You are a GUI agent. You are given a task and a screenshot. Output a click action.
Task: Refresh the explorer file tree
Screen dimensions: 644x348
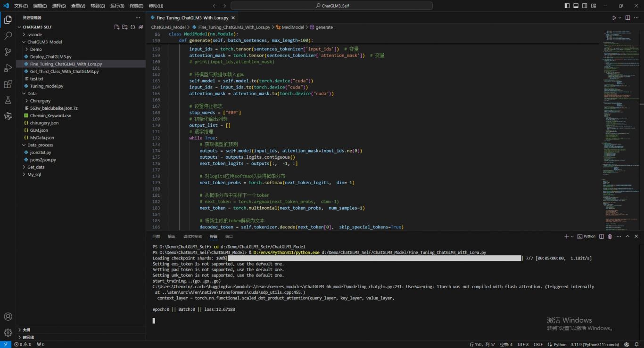[132, 27]
